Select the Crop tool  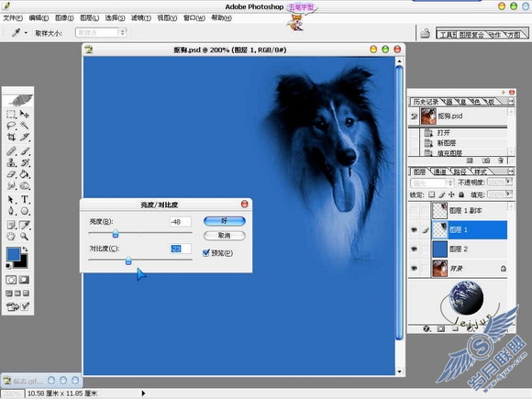pyautogui.click(x=11, y=137)
